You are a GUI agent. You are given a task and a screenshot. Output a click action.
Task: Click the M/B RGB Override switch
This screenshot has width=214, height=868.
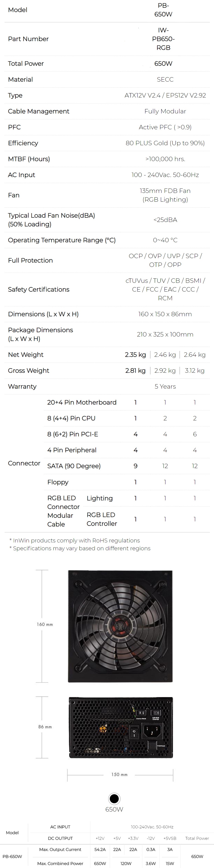156,713
